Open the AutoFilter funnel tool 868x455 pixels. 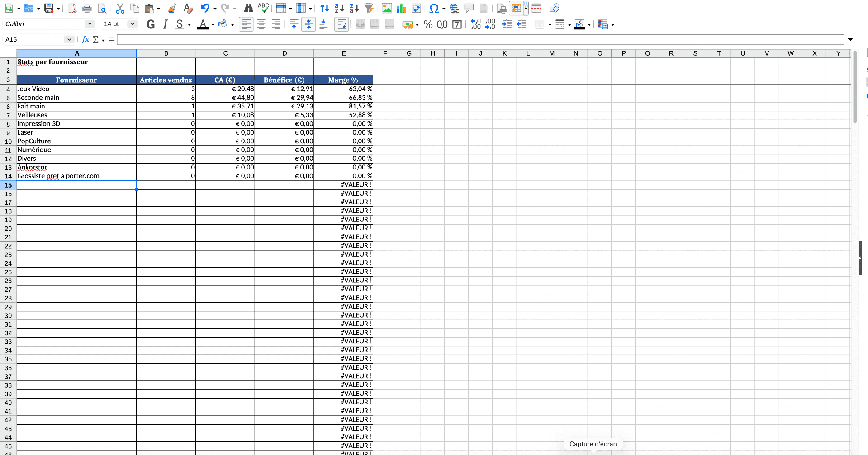coord(369,8)
